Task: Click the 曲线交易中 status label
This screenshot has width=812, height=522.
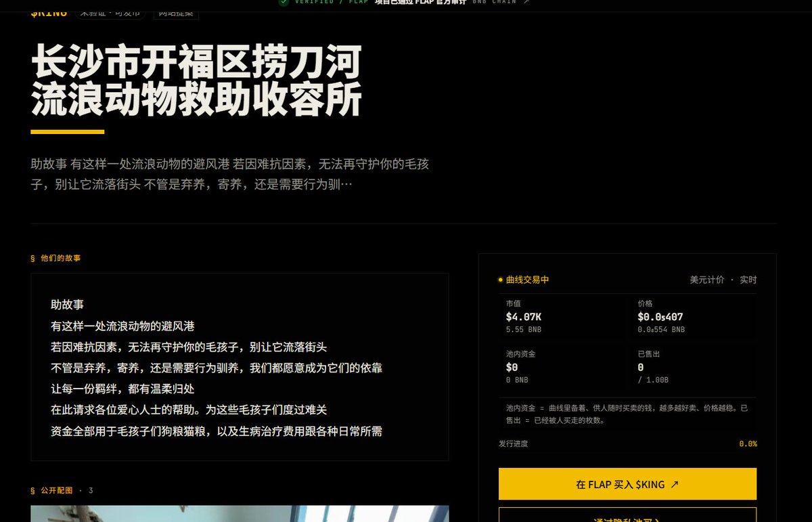Action: [527, 280]
